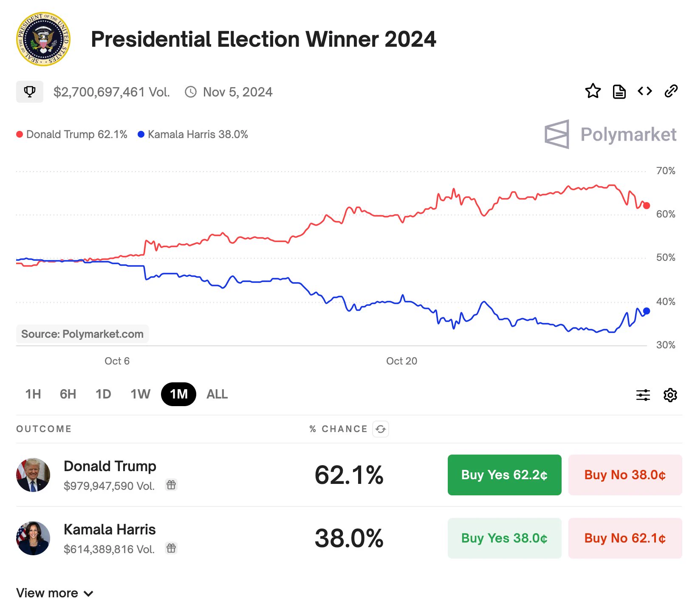Select the 1H time range
This screenshot has width=695, height=616.
[x=33, y=394]
